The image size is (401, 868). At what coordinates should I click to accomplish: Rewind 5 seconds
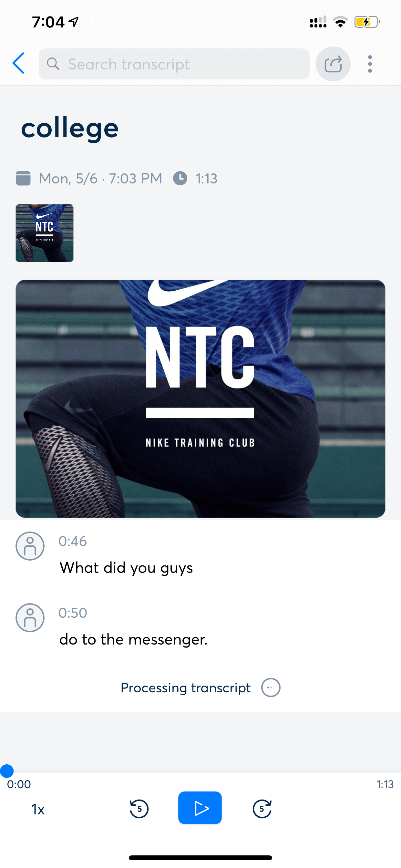[x=139, y=808]
